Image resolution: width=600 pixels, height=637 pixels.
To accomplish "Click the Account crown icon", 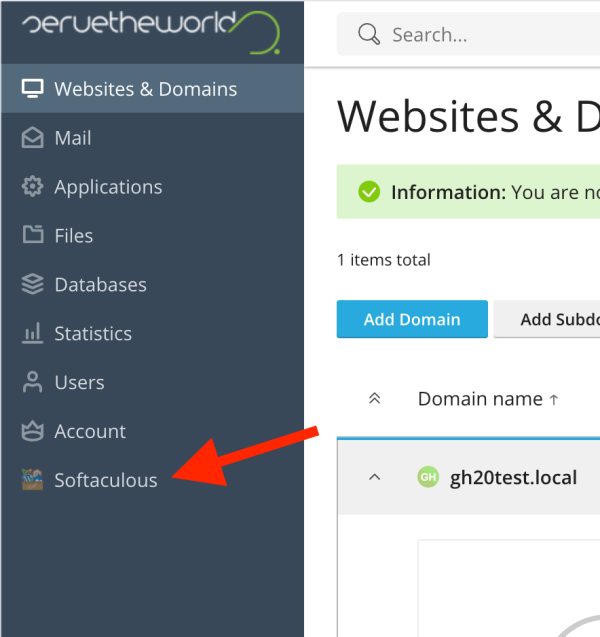I will tap(33, 431).
